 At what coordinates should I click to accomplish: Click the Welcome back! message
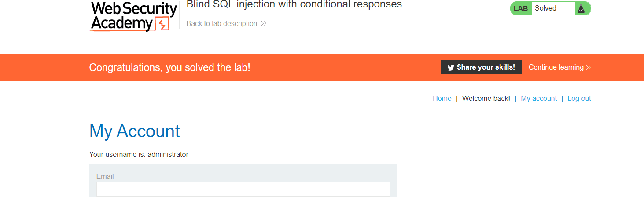pos(486,99)
